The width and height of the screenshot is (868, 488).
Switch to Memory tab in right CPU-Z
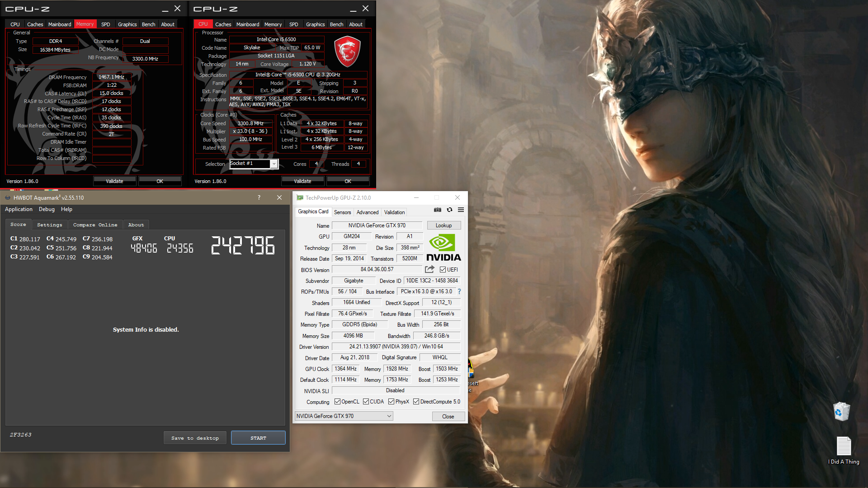pyautogui.click(x=273, y=24)
